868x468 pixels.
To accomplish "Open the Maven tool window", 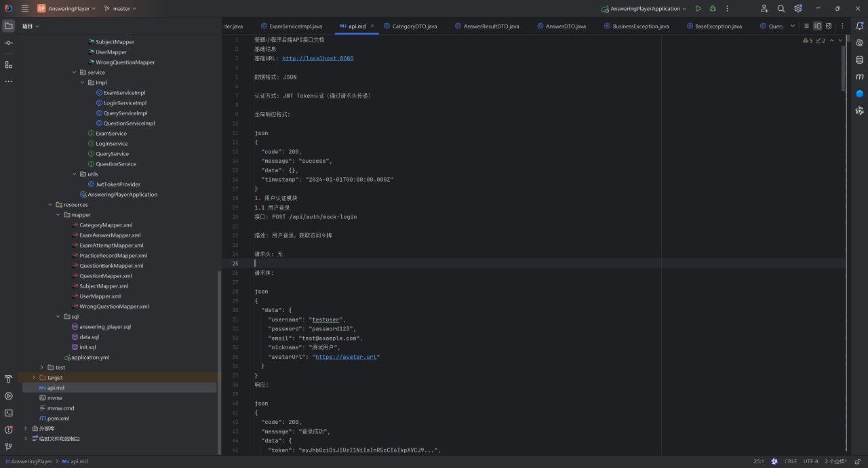I will click(x=860, y=77).
